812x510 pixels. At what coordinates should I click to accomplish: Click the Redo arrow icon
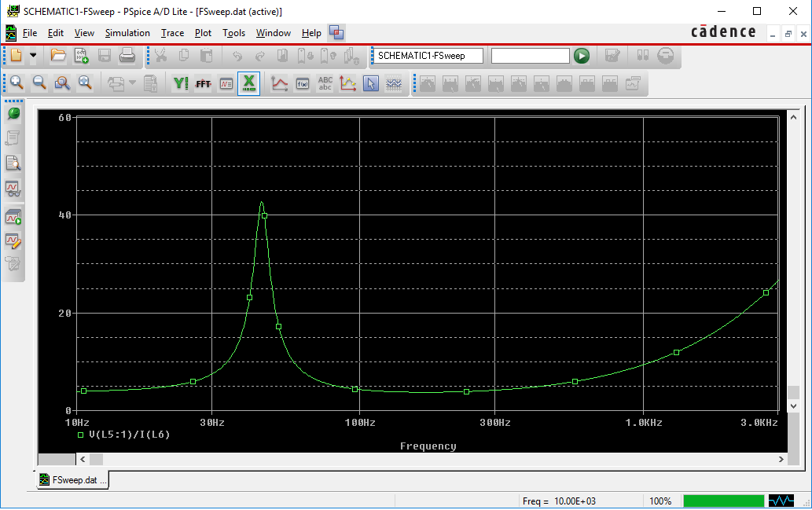pos(260,56)
